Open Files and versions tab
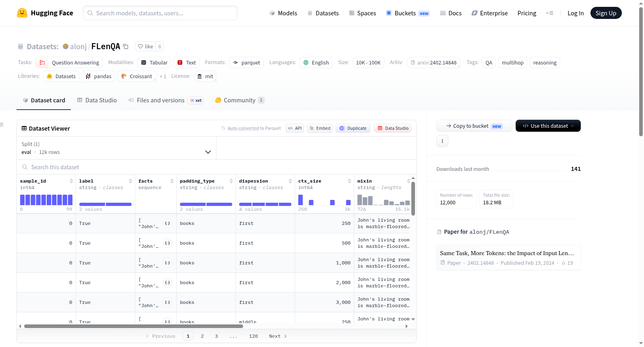The height and width of the screenshot is (347, 644). click(165, 100)
